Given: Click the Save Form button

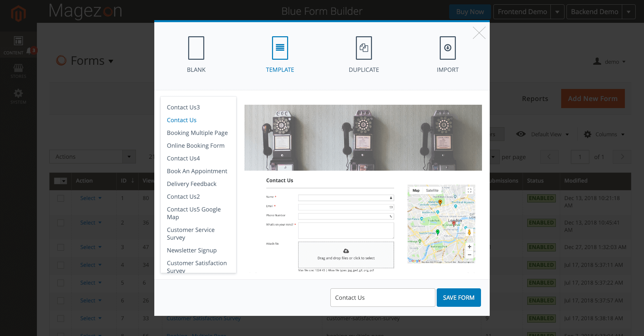Looking at the screenshot, I should pos(459,297).
